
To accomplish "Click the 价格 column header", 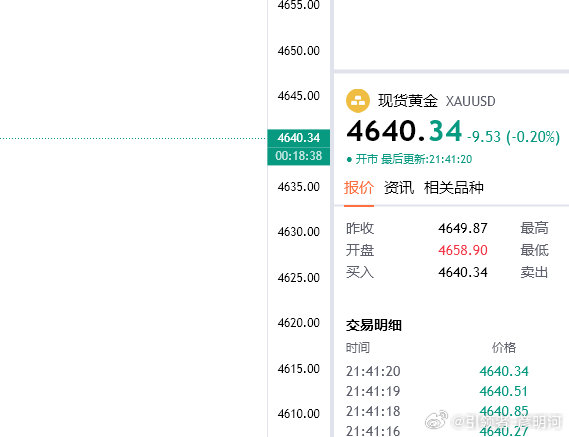I will [x=504, y=348].
